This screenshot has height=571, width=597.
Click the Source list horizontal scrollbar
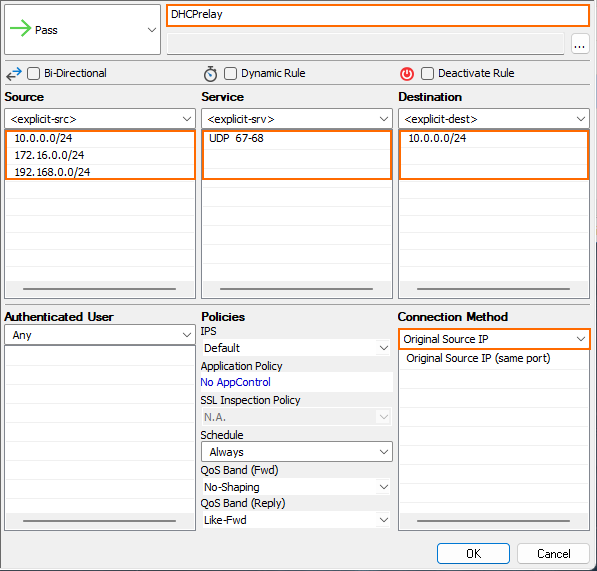99,289
